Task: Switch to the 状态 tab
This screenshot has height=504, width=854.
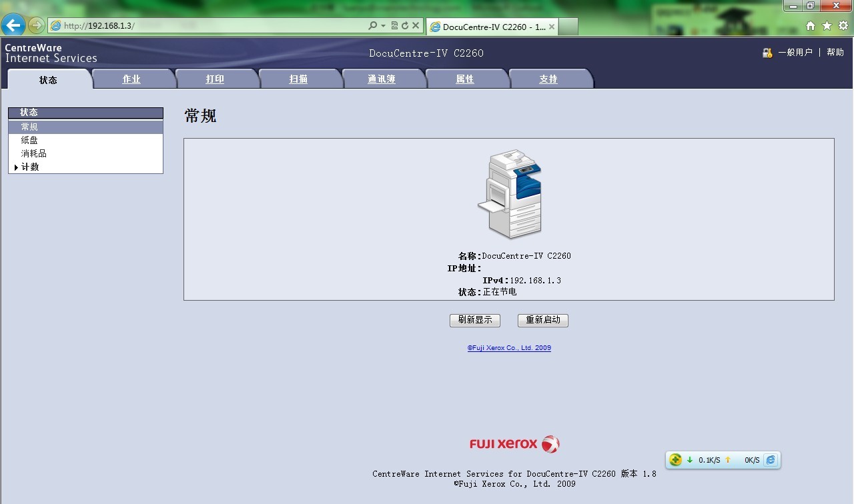Action: (x=49, y=79)
